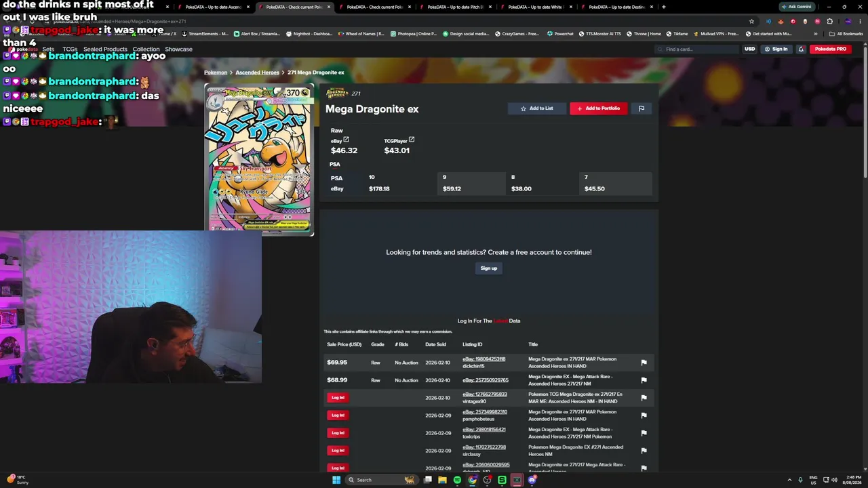The height and width of the screenshot is (488, 868).
Task: Open a new browser tab
Action: coord(663,7)
